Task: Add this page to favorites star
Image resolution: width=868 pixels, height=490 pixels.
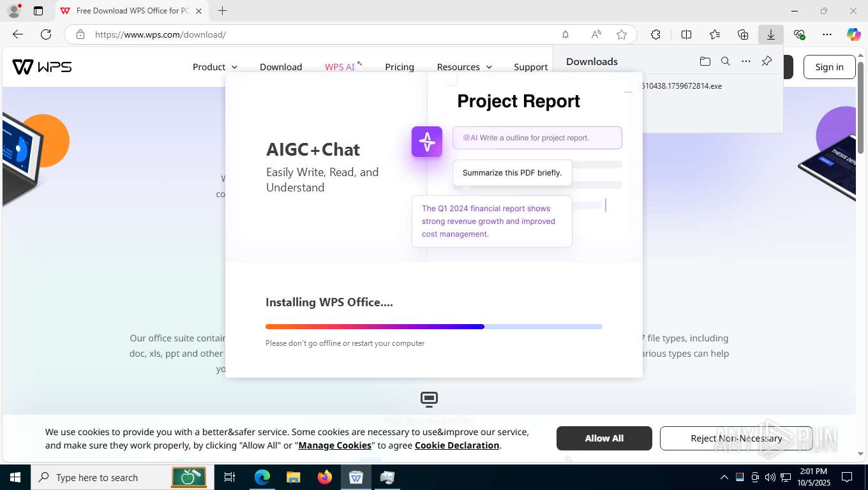Action: click(622, 34)
